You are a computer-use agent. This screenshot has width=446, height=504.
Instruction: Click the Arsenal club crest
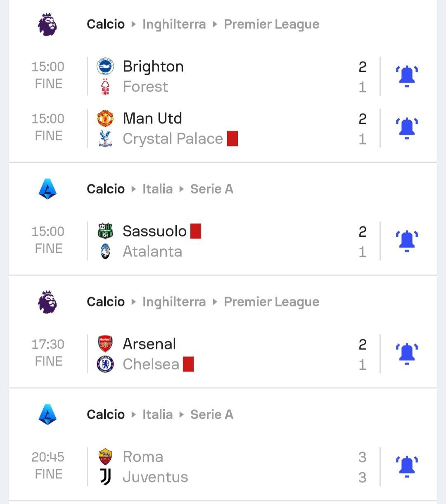tap(105, 344)
